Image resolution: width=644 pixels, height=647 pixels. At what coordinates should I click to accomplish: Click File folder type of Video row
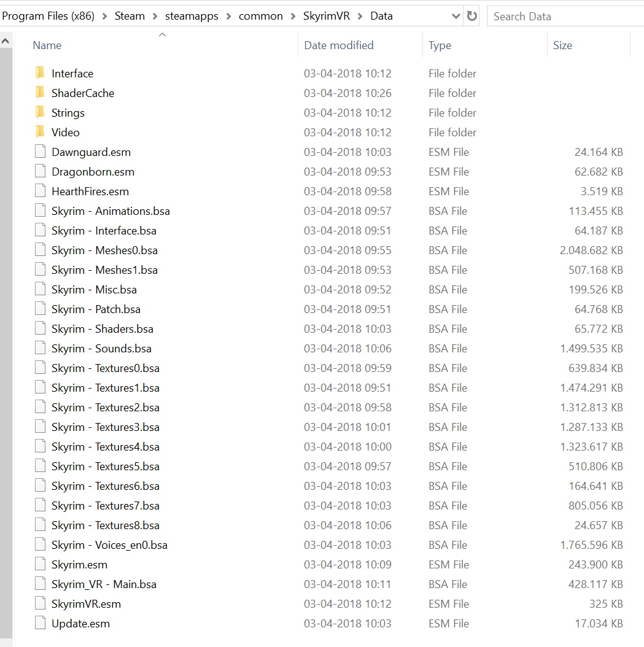click(452, 132)
